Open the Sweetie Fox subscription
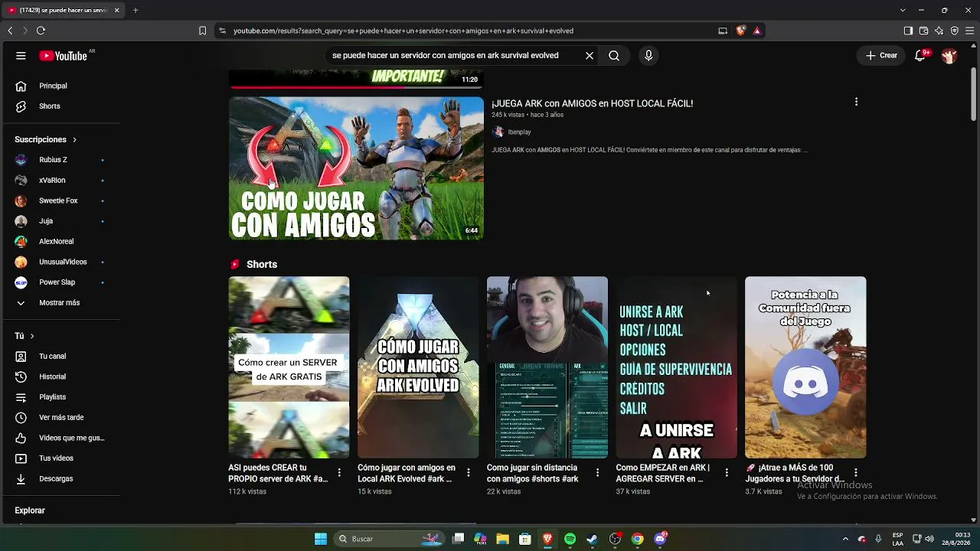The width and height of the screenshot is (980, 551). 60,201
